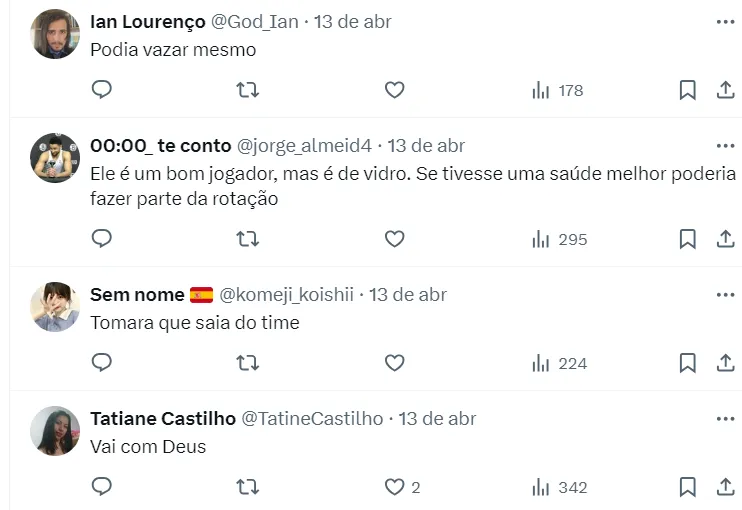The image size is (742, 510).
Task: Bookmark Ian Lourenço's tweet
Action: coord(688,90)
